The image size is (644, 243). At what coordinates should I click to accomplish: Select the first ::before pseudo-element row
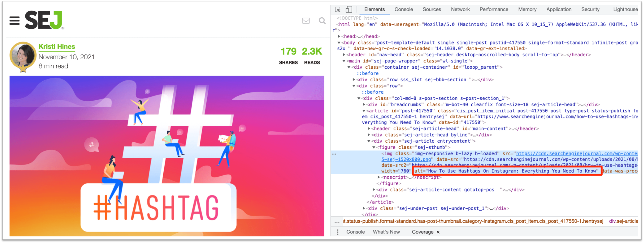(367, 73)
